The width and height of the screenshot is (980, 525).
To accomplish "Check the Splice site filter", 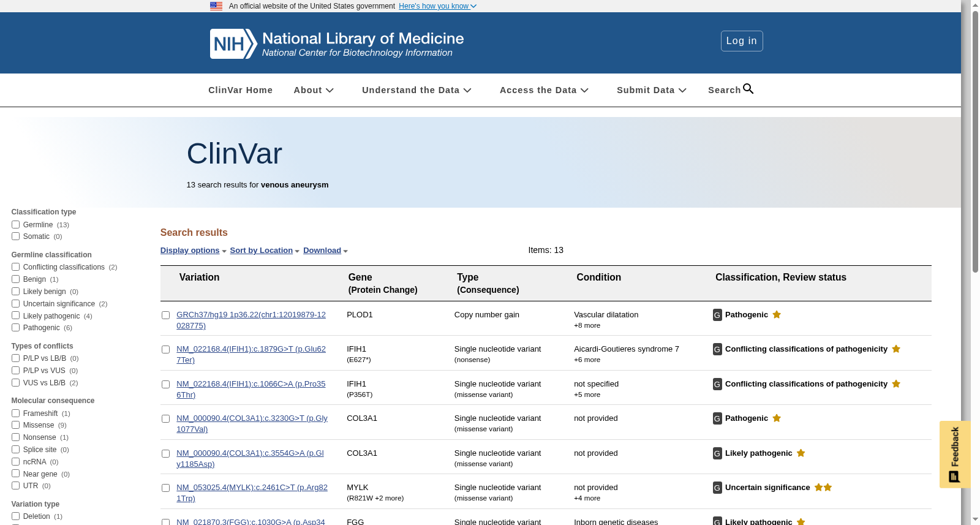I will point(15,450).
